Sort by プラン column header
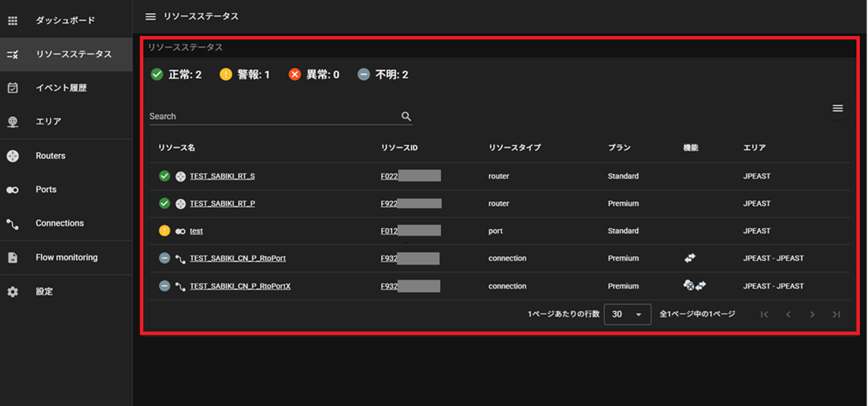The height and width of the screenshot is (406, 868). click(619, 147)
